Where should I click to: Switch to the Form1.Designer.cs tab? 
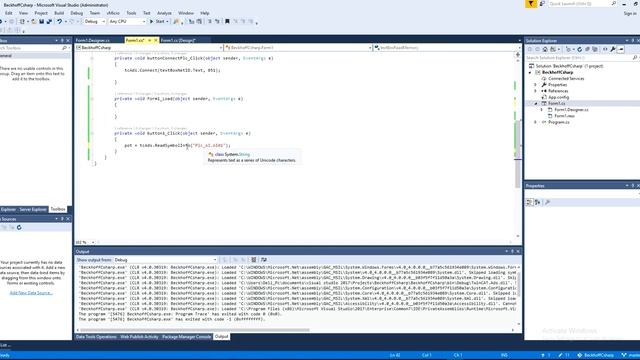click(x=93, y=40)
